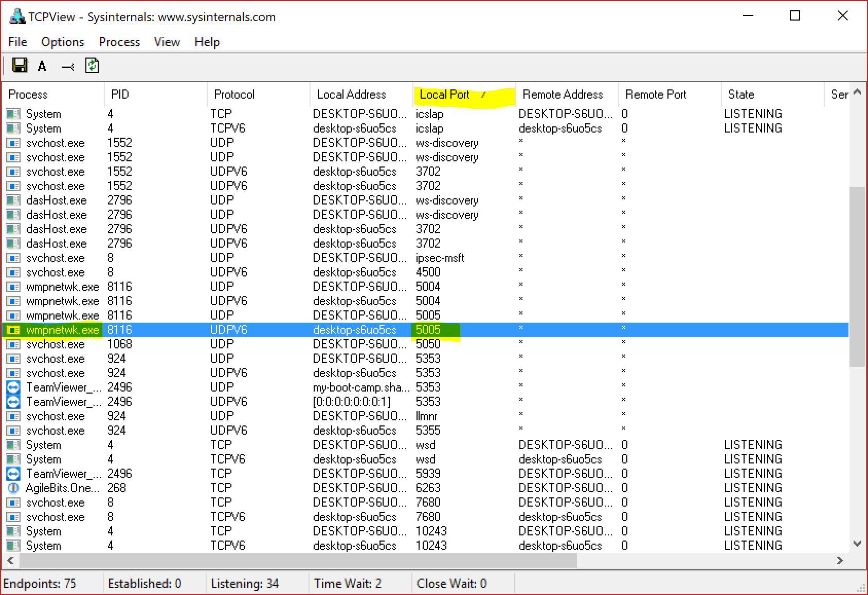Toggle the Show Unconnected Endpoints arrow icon
This screenshot has height=595, width=868.
[68, 67]
